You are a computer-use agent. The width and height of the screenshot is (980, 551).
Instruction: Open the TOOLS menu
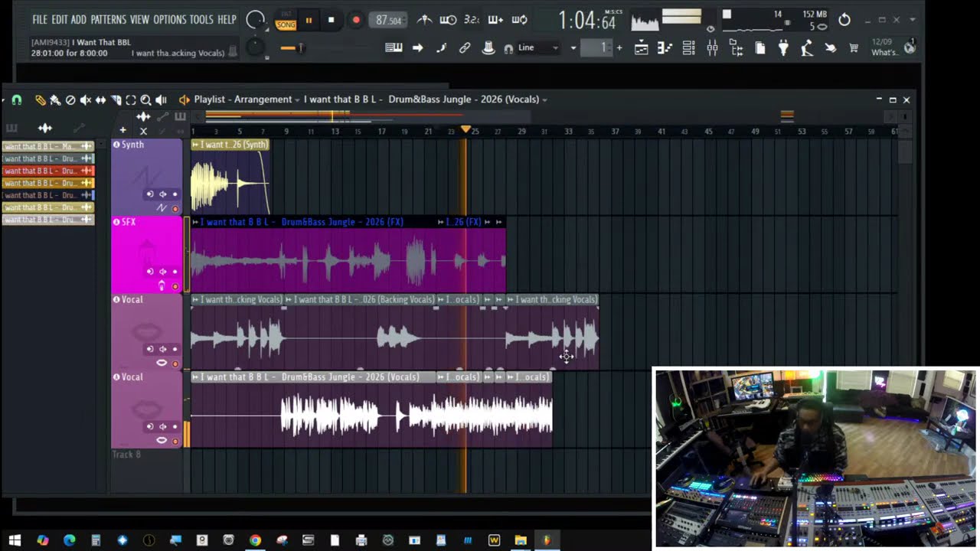click(x=201, y=20)
